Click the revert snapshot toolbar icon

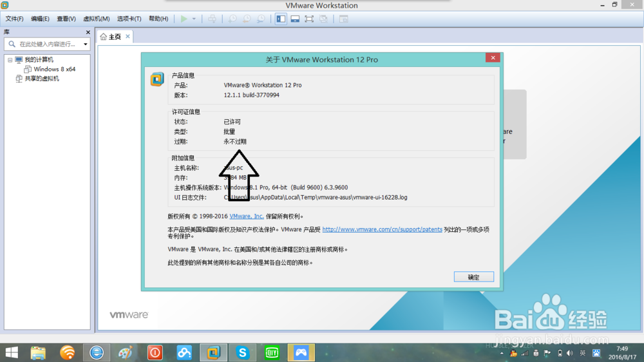[x=247, y=19]
